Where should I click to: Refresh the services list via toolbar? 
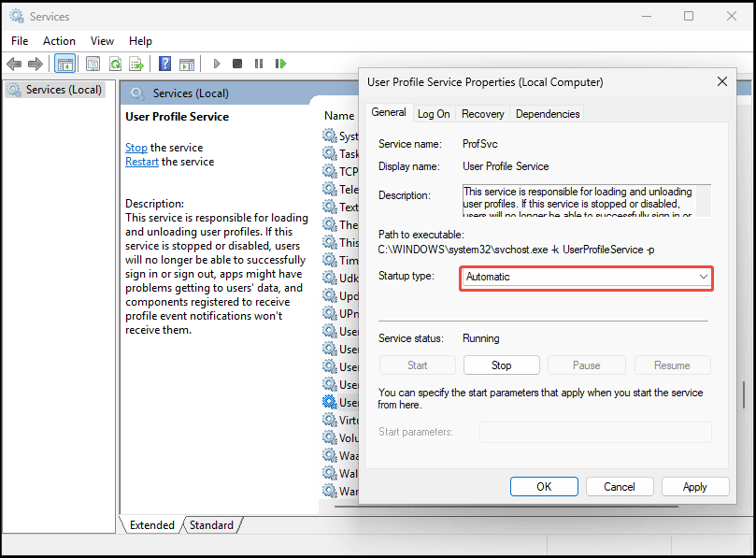115,64
